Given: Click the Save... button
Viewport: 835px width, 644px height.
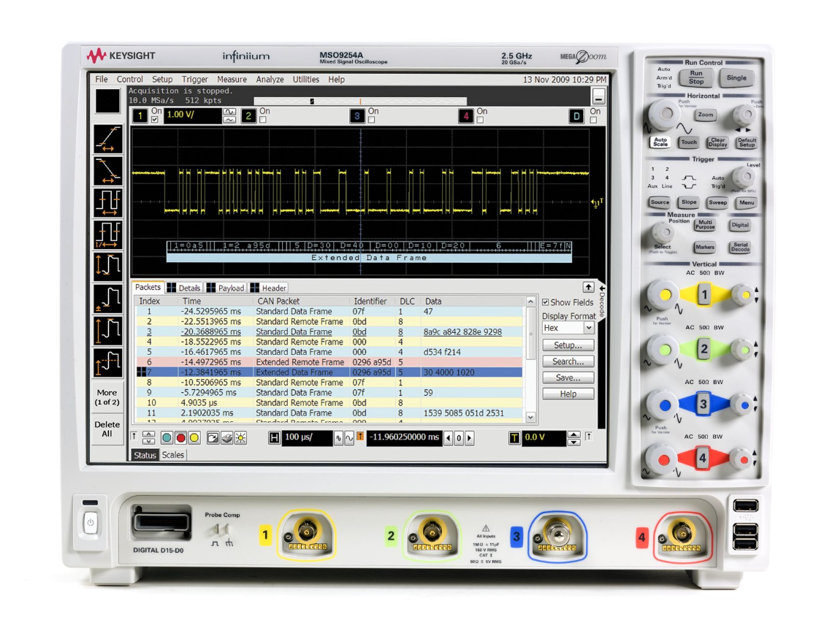Looking at the screenshot, I should point(568,377).
